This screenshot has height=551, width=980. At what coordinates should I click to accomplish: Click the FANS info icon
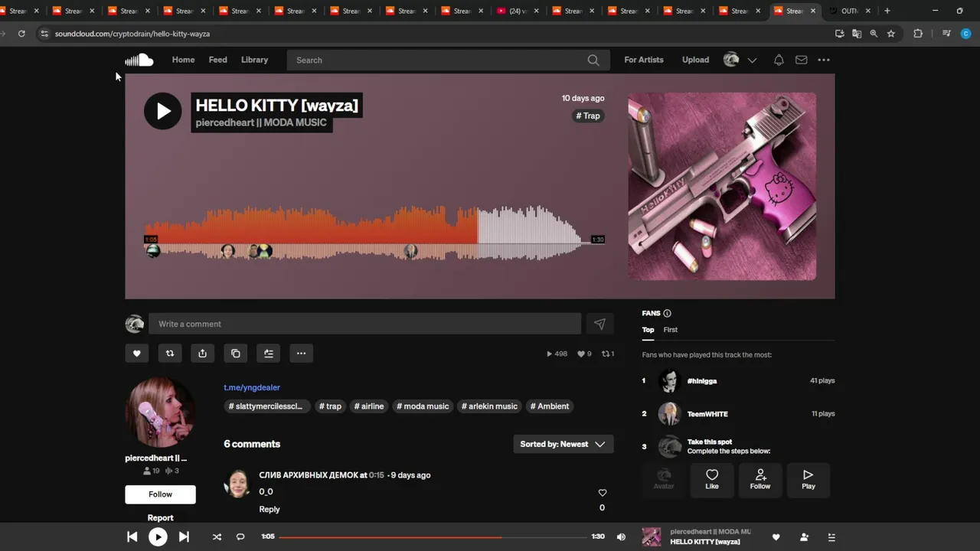pyautogui.click(x=667, y=313)
